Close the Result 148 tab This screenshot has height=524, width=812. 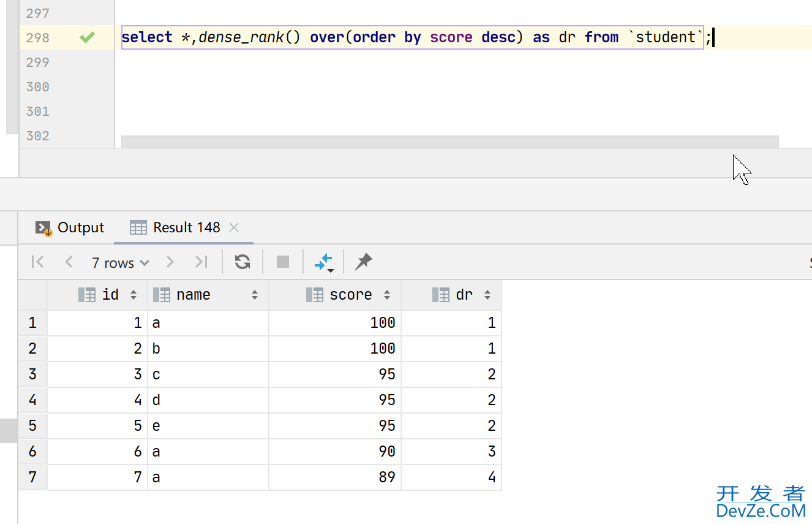click(233, 227)
